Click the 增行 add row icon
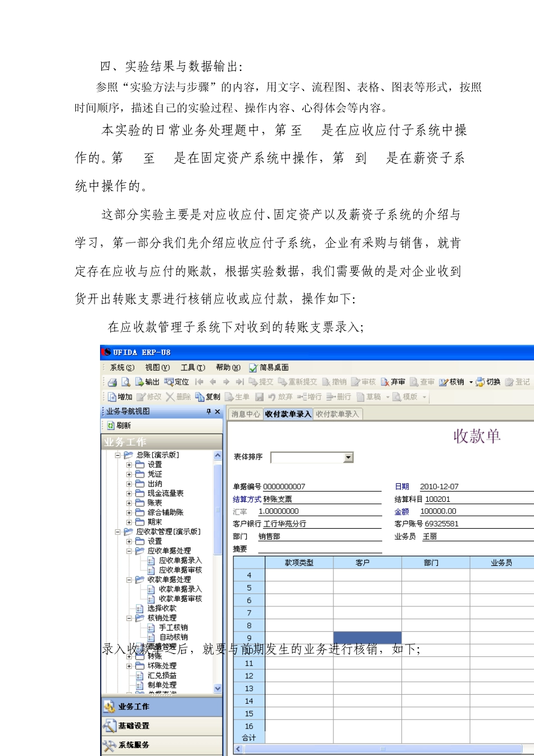The image size is (534, 756). pos(309,397)
